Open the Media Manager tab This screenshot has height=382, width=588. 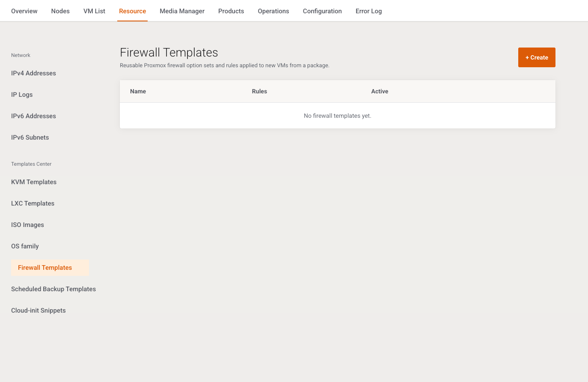point(182,11)
